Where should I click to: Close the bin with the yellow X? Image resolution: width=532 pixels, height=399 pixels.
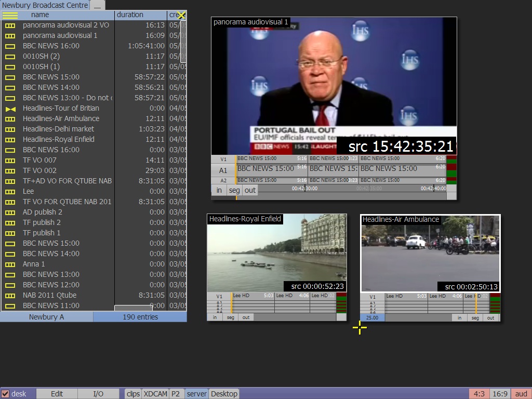point(181,15)
